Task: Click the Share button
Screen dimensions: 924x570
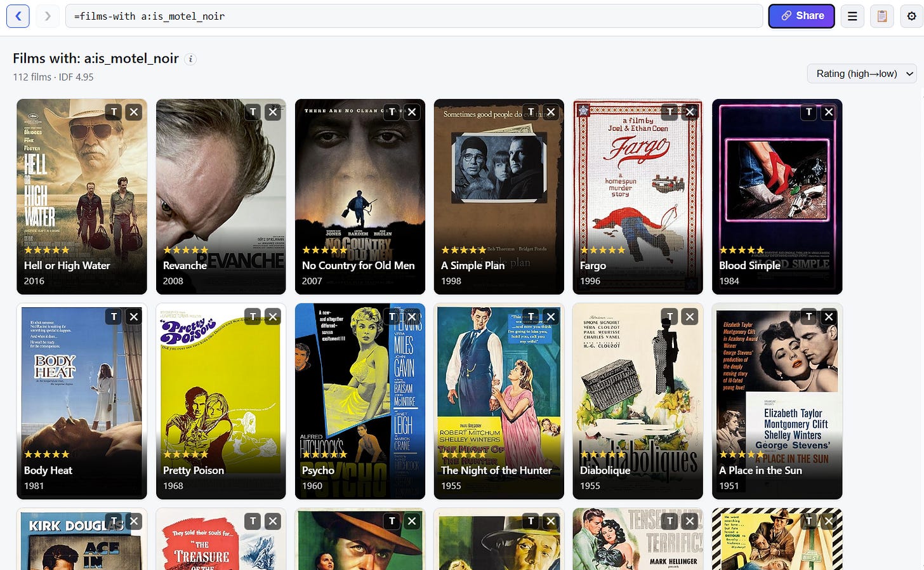Action: [x=802, y=16]
